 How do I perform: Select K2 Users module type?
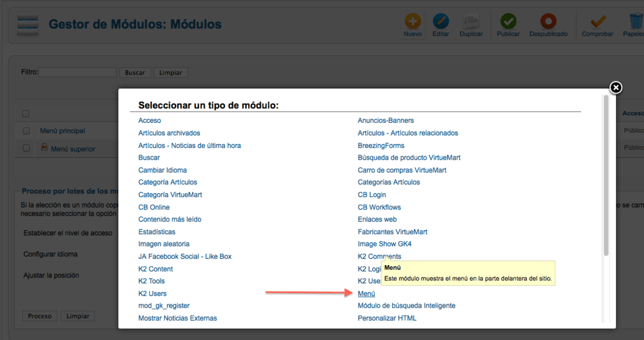(x=152, y=294)
